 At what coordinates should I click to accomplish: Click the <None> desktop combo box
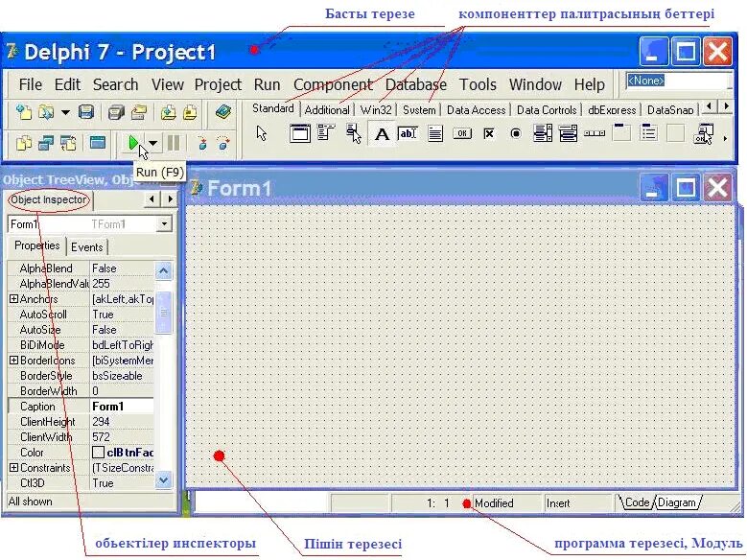pos(678,81)
